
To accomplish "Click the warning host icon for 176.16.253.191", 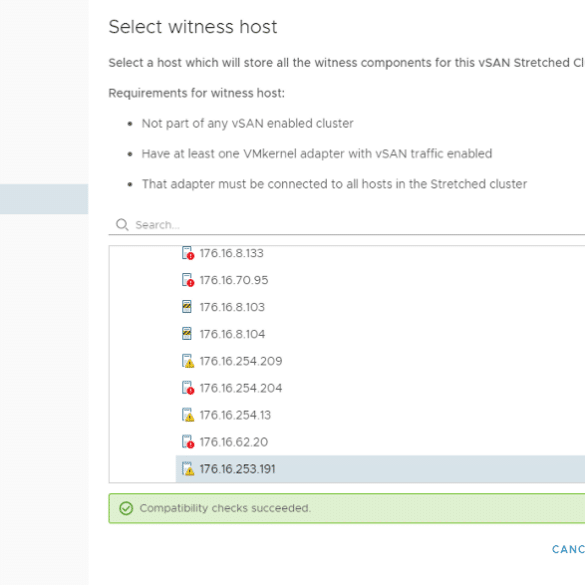I will point(188,469).
